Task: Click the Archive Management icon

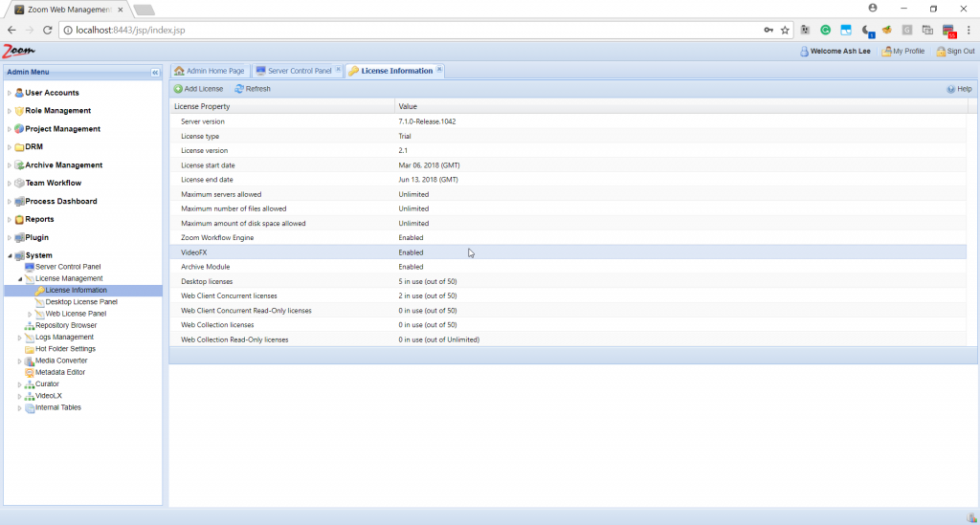Action: pos(19,164)
